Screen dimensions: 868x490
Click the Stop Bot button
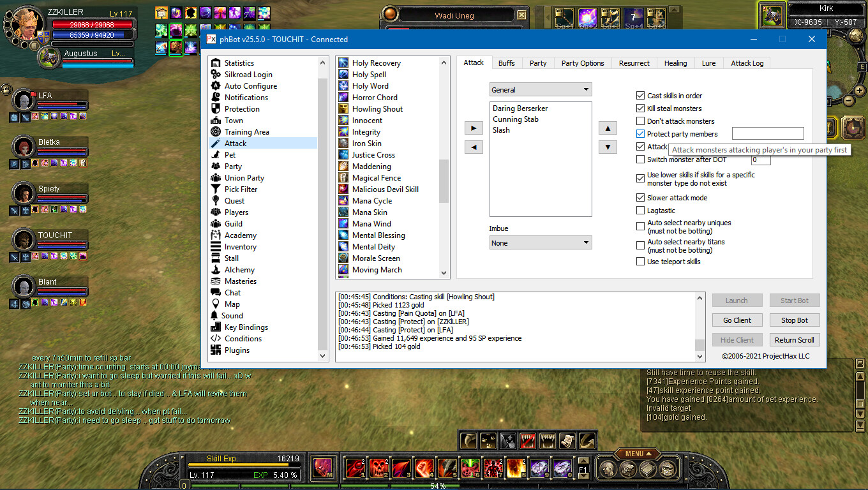[794, 320]
